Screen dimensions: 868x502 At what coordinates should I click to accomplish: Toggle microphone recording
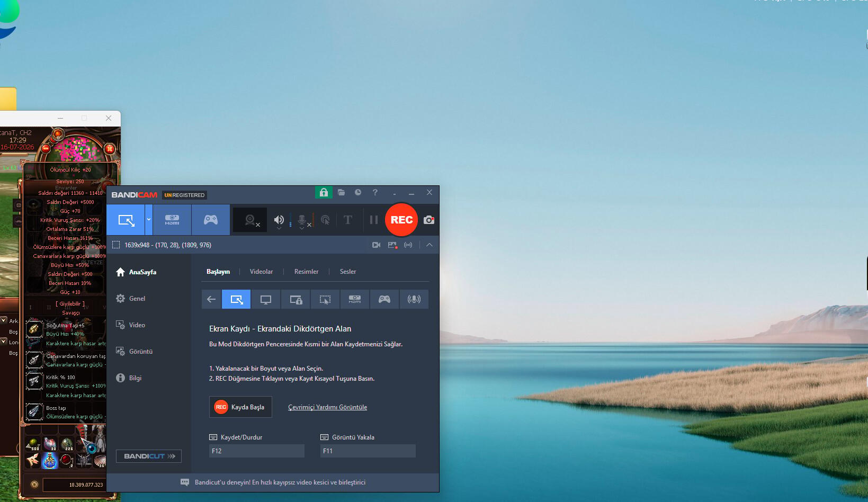302,220
